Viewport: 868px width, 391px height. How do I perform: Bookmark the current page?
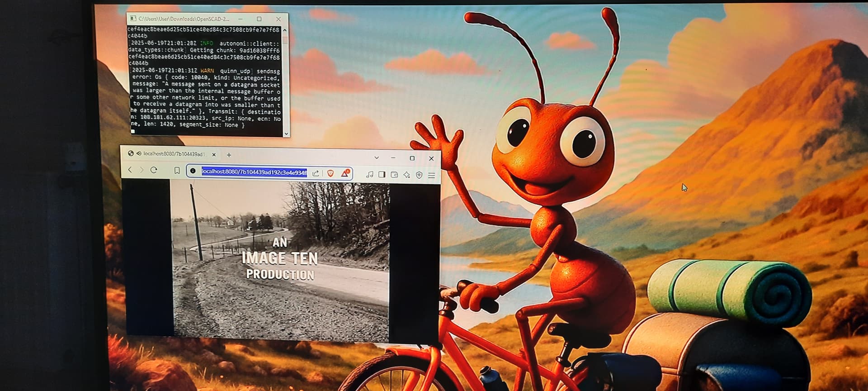[x=177, y=171]
